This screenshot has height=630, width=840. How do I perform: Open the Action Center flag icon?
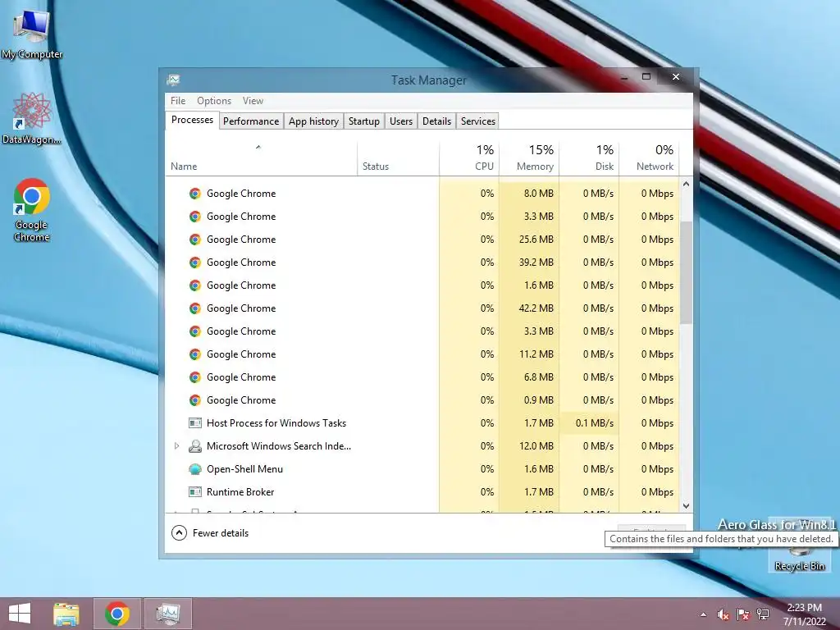coord(742,615)
